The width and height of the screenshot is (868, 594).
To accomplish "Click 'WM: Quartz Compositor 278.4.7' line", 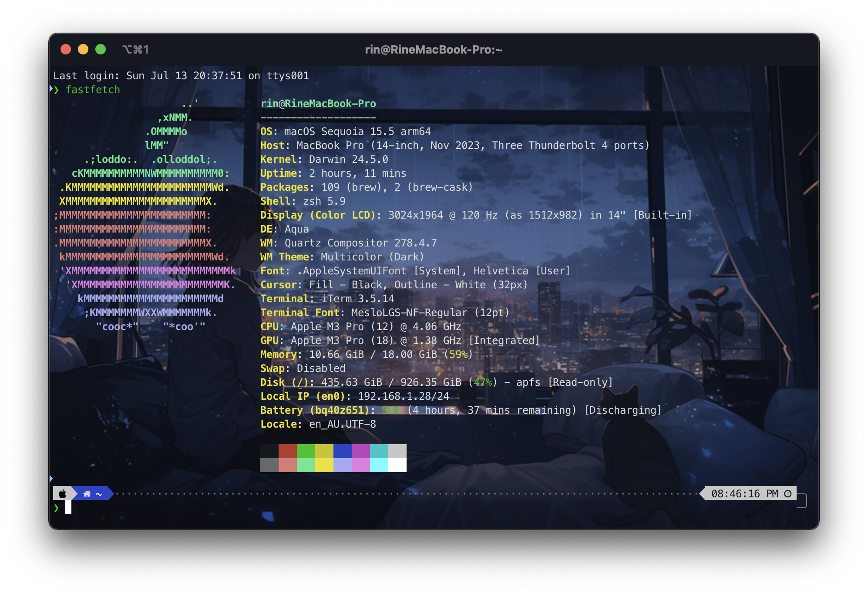I will click(x=348, y=243).
